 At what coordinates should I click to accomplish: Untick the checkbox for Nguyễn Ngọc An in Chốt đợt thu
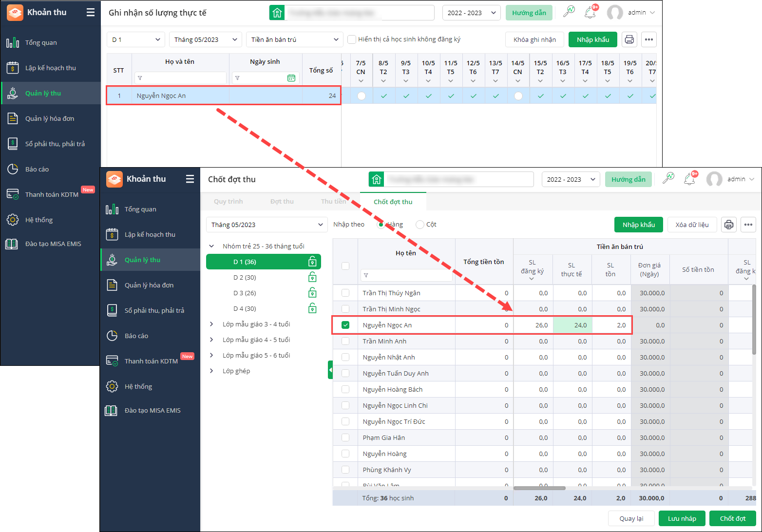(345, 325)
